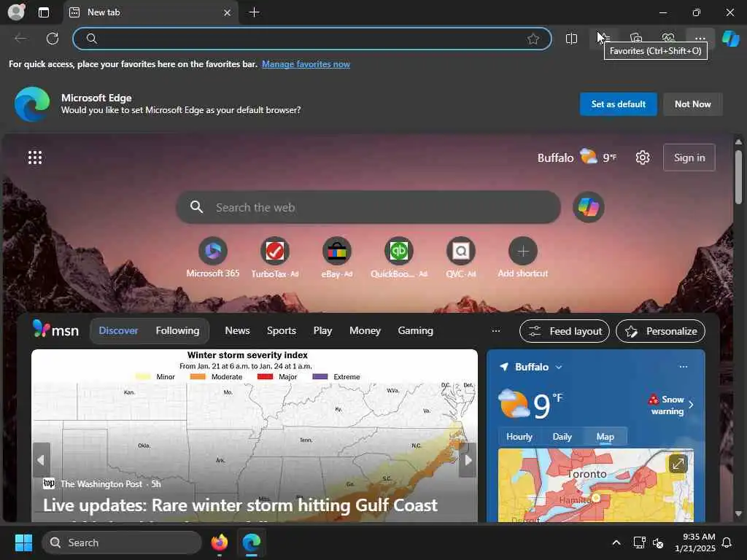Open the Microsoft 365 shortcut

[x=212, y=257]
